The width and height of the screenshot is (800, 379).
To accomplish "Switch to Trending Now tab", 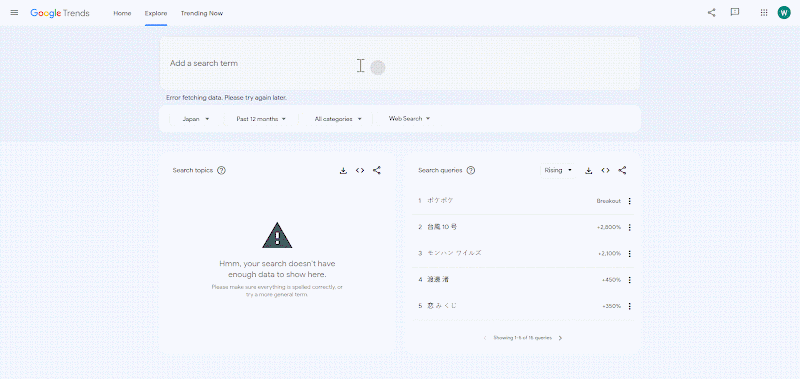I will [x=202, y=13].
